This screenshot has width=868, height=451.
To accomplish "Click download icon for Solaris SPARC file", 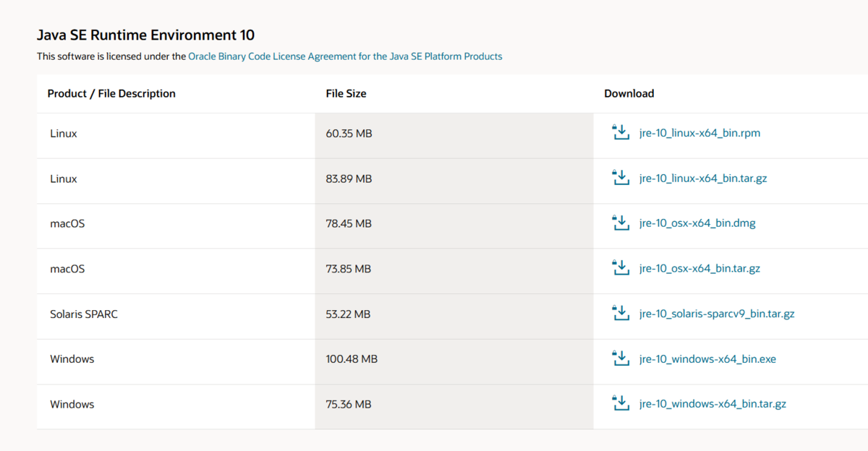I will click(621, 313).
